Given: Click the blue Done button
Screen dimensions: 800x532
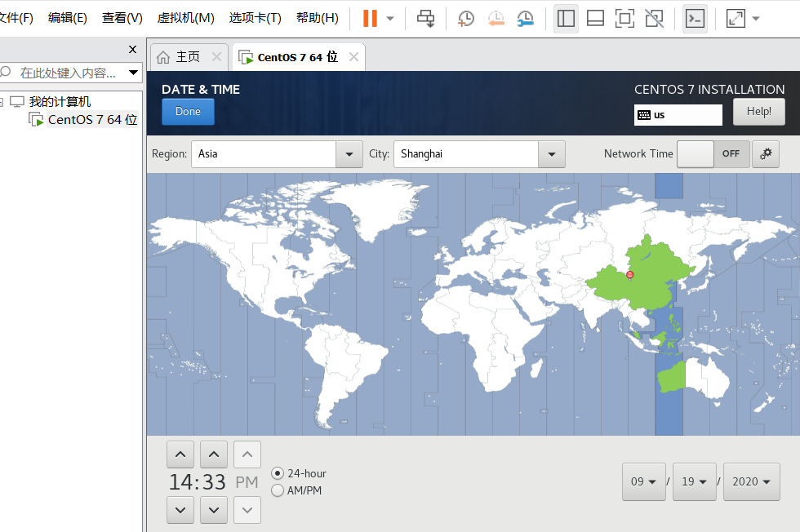Looking at the screenshot, I should click(188, 112).
